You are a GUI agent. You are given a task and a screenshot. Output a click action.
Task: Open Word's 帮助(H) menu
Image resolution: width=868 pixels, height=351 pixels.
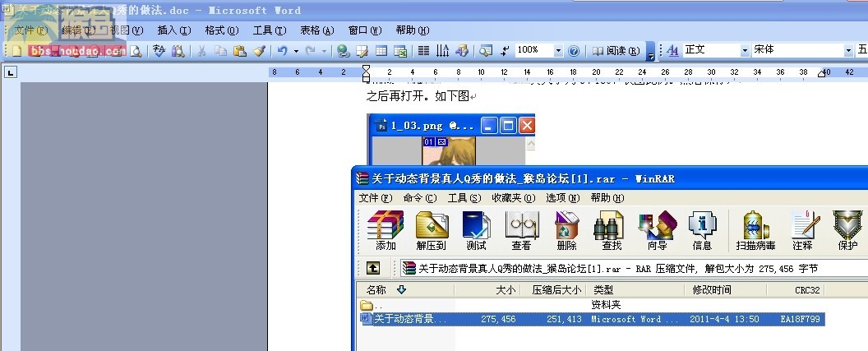tap(413, 30)
